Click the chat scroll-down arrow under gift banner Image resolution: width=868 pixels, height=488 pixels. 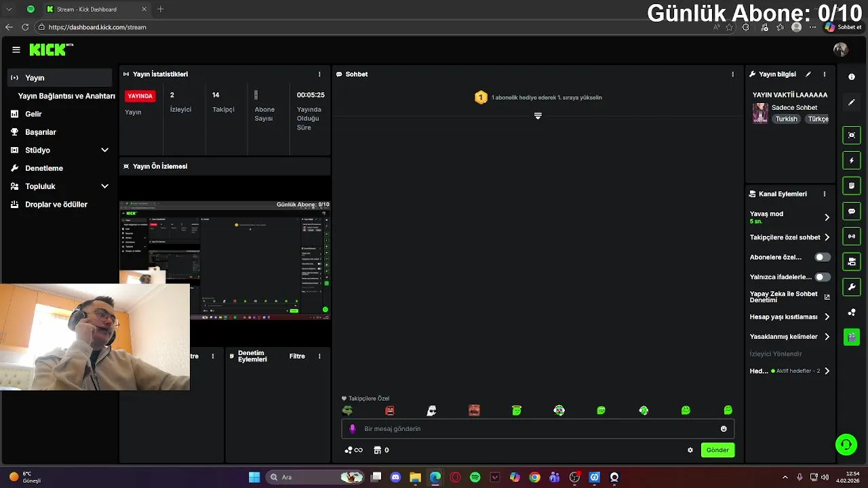click(538, 116)
